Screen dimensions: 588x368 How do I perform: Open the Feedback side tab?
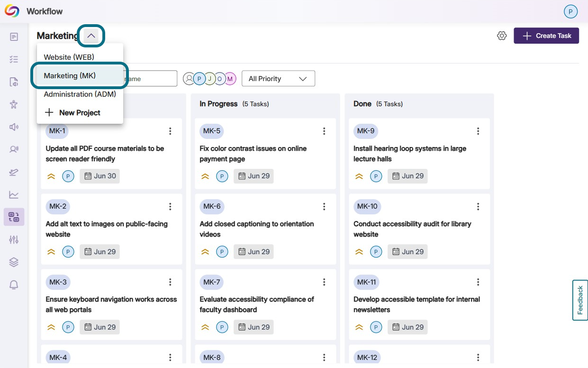[x=580, y=300]
